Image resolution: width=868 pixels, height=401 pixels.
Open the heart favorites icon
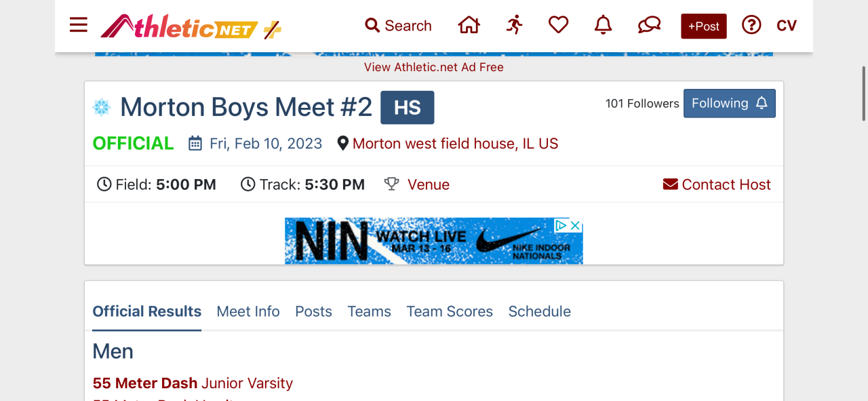pyautogui.click(x=558, y=26)
